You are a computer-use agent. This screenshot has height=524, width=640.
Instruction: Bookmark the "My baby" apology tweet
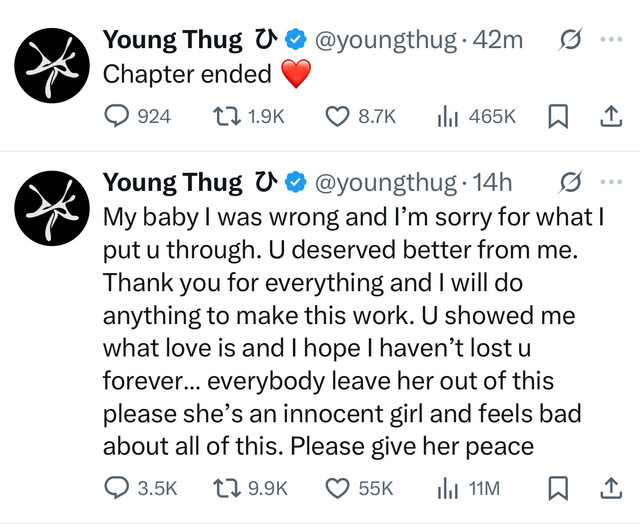[x=558, y=488]
